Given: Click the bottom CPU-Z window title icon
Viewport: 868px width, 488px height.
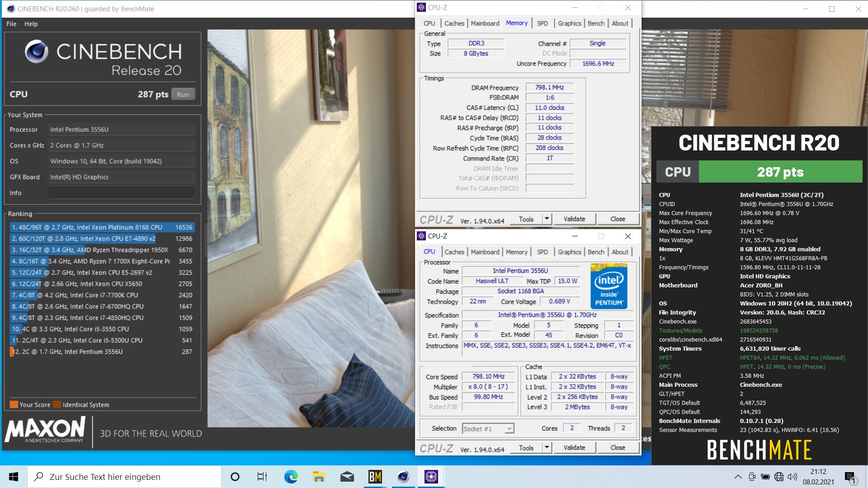Looking at the screenshot, I should coord(421,236).
